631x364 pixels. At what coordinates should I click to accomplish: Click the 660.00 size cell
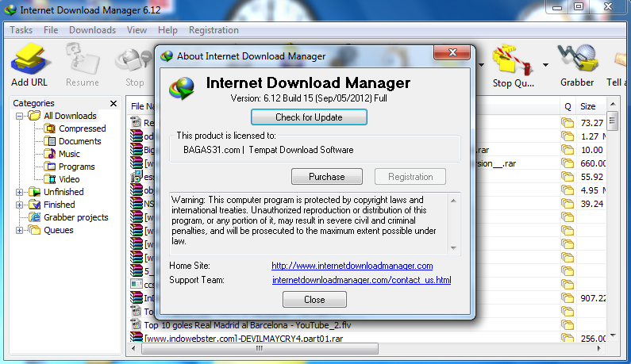pyautogui.click(x=592, y=163)
